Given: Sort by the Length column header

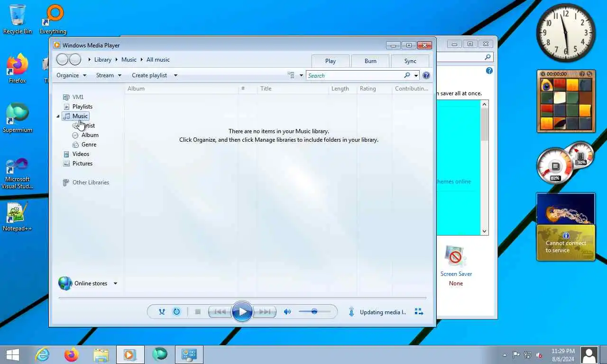Looking at the screenshot, I should point(342,89).
